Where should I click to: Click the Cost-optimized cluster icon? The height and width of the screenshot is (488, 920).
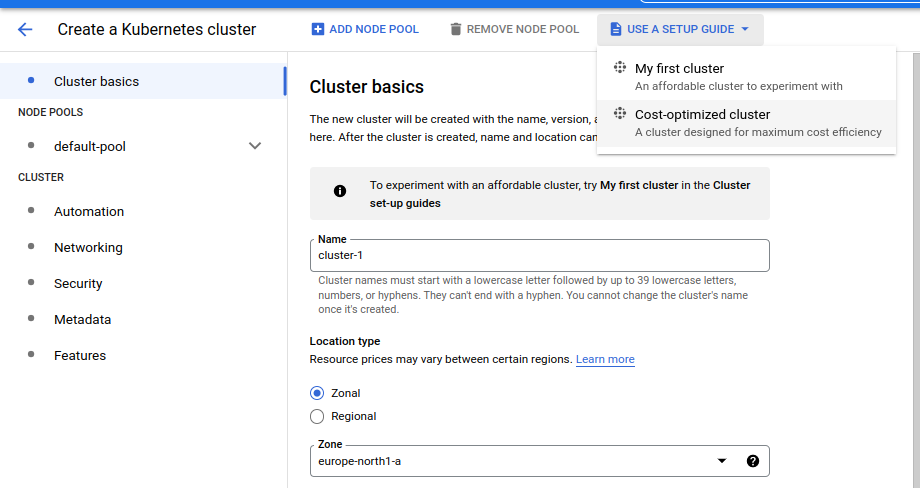tap(620, 113)
